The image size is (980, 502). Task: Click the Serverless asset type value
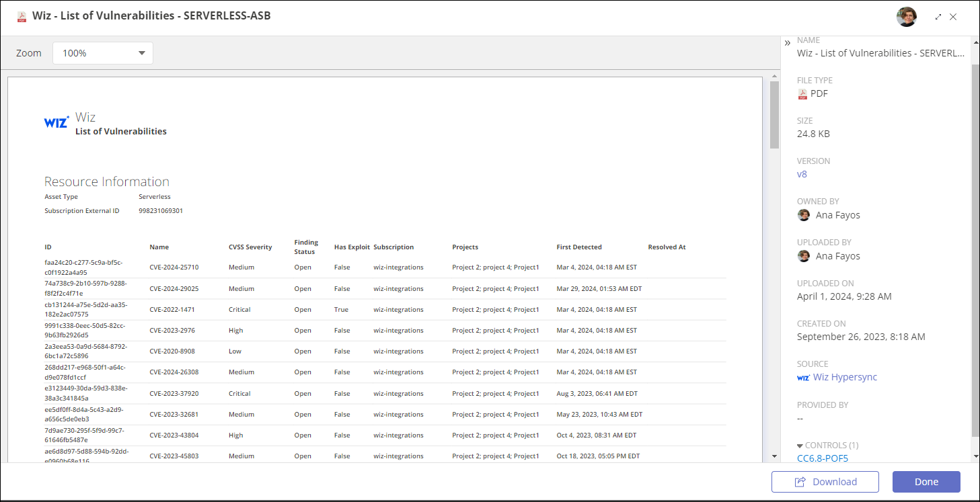155,197
